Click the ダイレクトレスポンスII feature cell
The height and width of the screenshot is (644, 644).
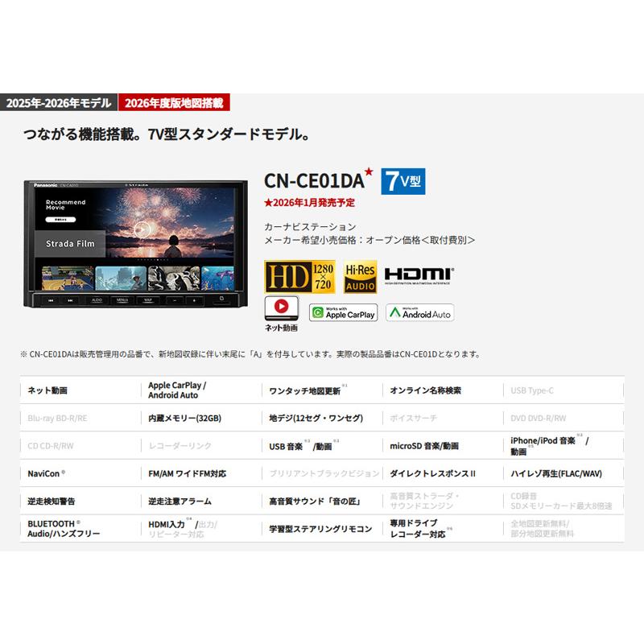[x=442, y=473]
